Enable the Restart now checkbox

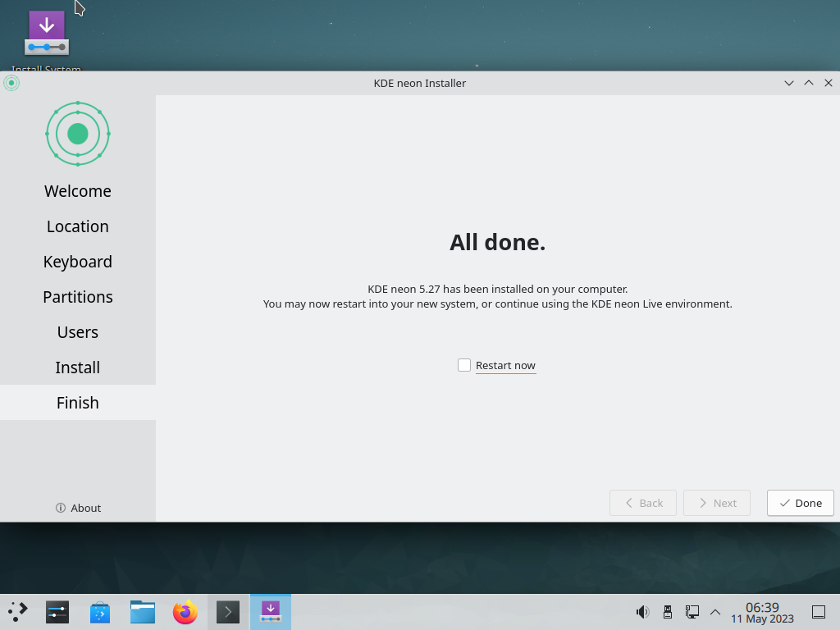[464, 365]
